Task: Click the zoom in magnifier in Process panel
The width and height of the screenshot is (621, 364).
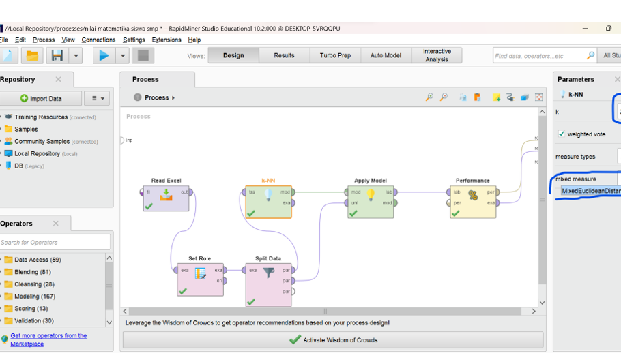Action: (429, 97)
